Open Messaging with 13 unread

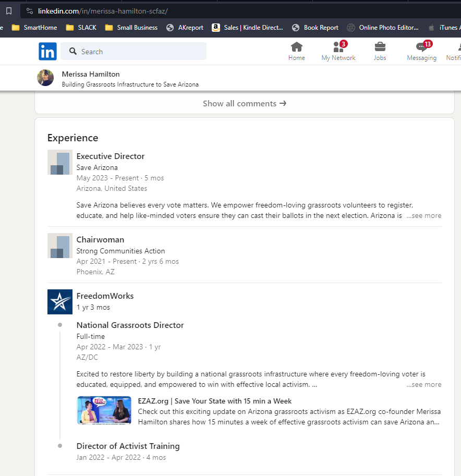point(421,51)
